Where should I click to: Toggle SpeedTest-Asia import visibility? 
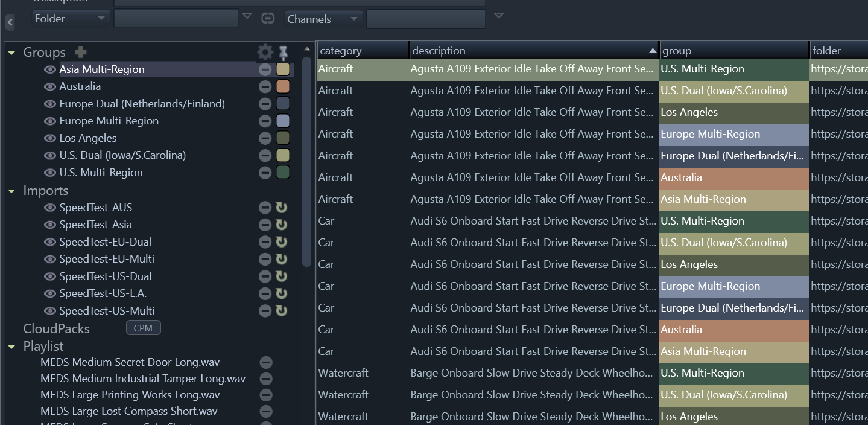point(50,225)
